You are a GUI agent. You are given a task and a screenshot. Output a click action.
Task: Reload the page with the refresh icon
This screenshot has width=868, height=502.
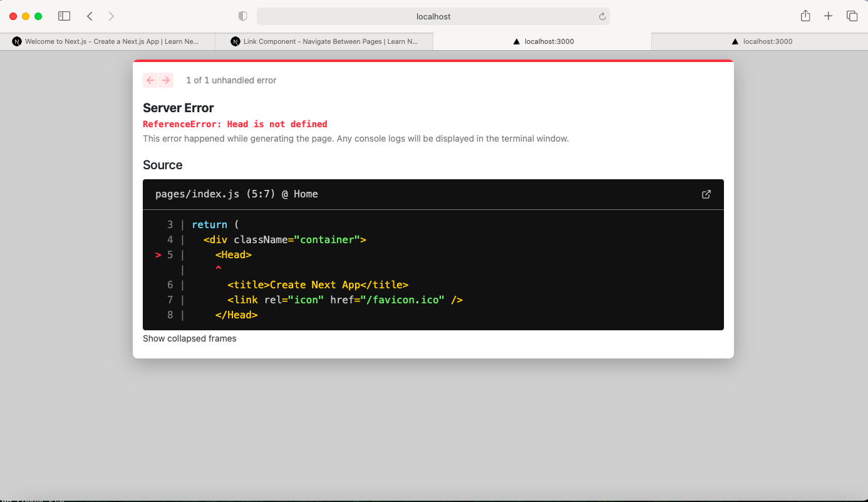click(x=602, y=16)
